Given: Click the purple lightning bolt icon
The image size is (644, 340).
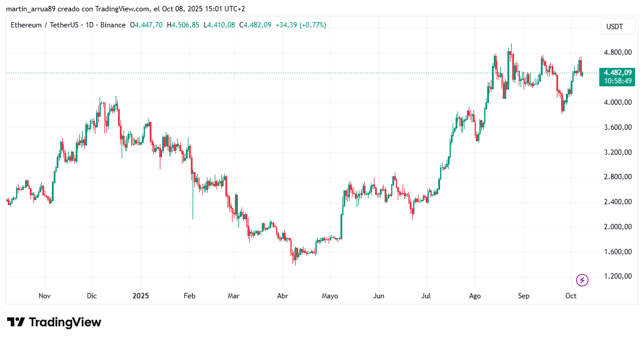Looking at the screenshot, I should pos(583,280).
